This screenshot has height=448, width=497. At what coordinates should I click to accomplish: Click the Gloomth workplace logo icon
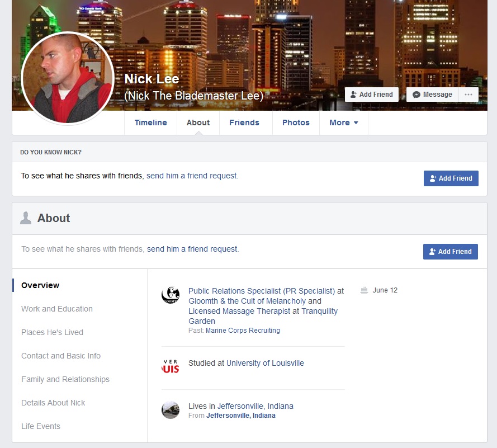[x=170, y=295]
